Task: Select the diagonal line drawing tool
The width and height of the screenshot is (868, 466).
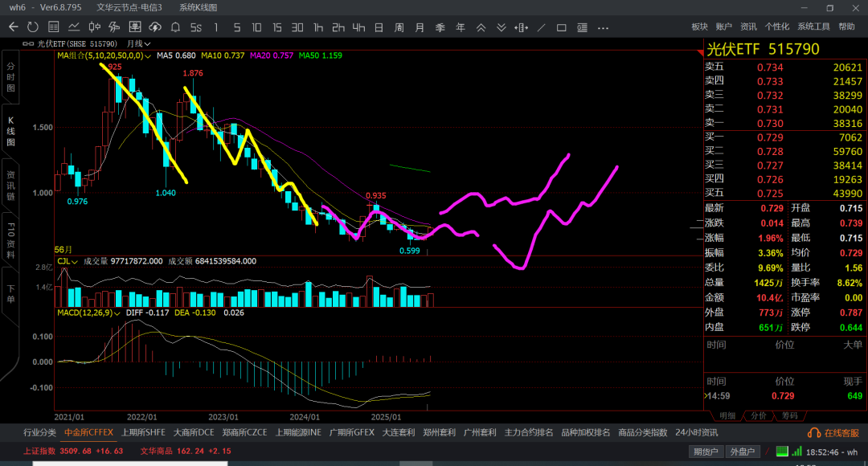Action: [542, 27]
